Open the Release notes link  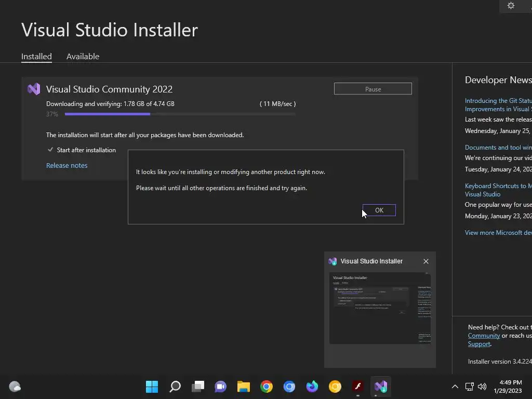pos(67,165)
